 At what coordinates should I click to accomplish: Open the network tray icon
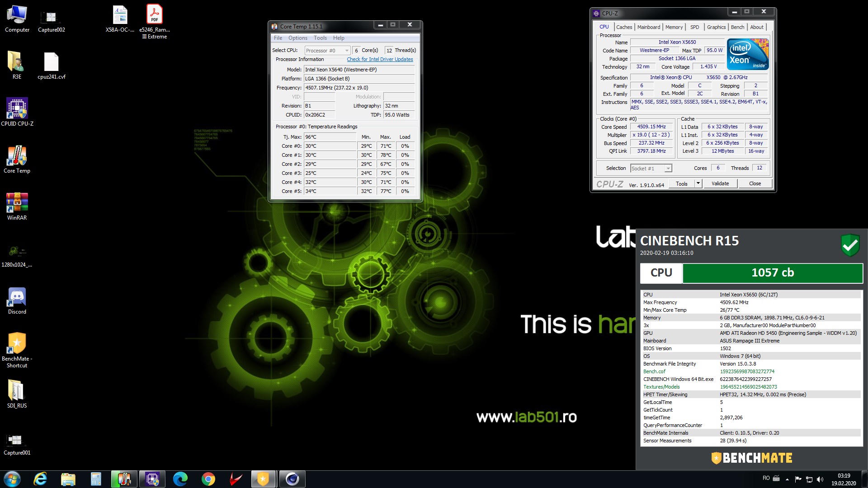809,479
